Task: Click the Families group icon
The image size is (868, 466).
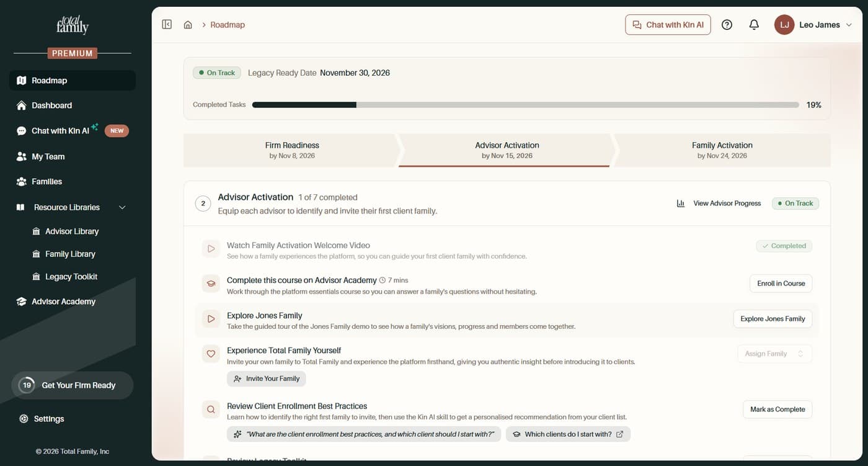Action: tap(22, 182)
